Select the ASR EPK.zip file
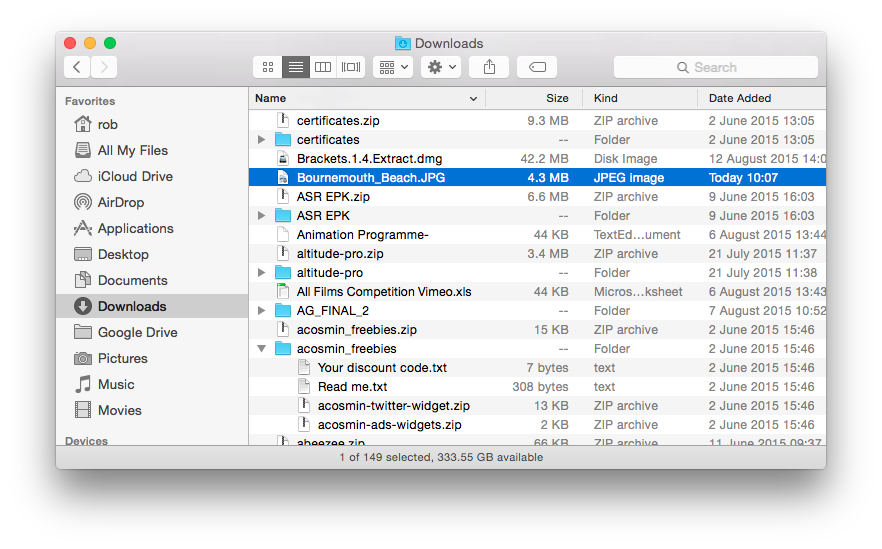Viewport: 882px width, 549px height. point(537,197)
